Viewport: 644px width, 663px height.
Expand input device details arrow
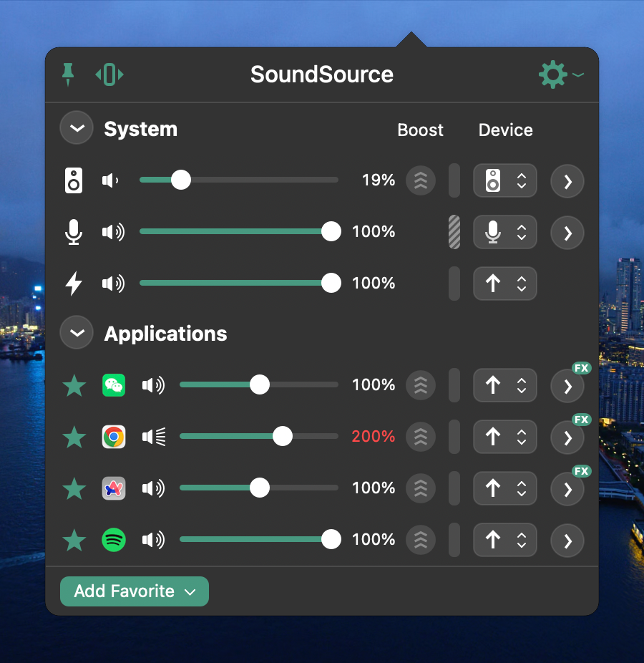[567, 233]
